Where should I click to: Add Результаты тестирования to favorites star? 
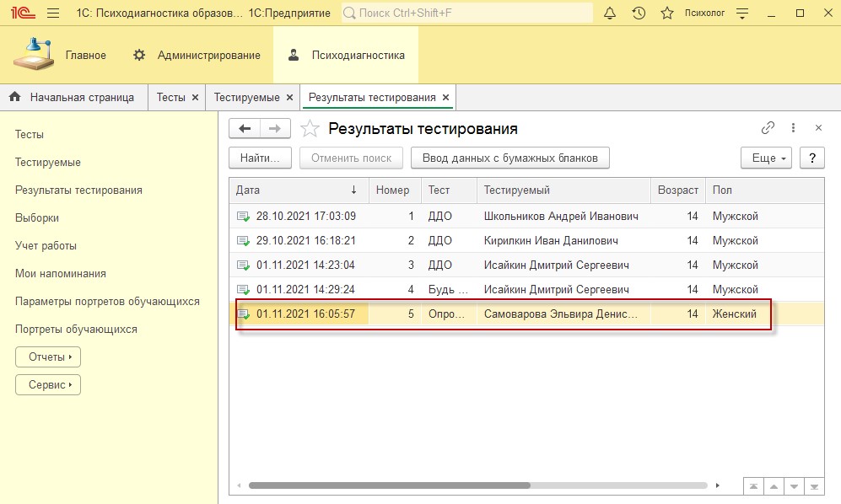(310, 129)
